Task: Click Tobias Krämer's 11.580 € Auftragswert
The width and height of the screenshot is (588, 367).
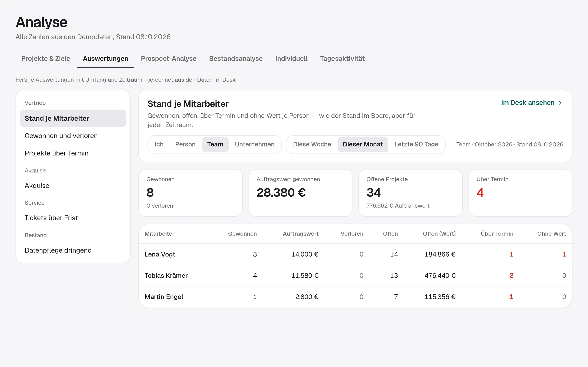Action: (x=305, y=275)
